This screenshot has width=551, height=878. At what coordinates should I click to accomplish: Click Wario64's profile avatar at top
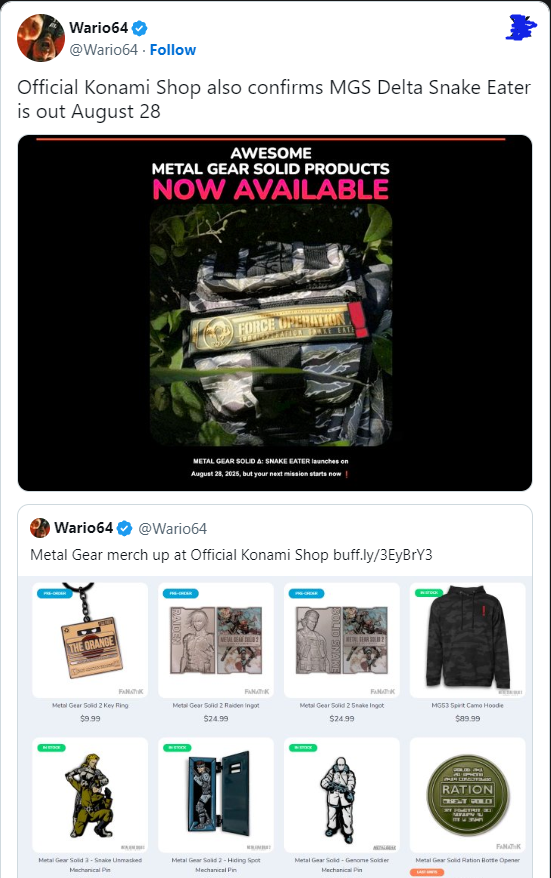pyautogui.click(x=41, y=38)
